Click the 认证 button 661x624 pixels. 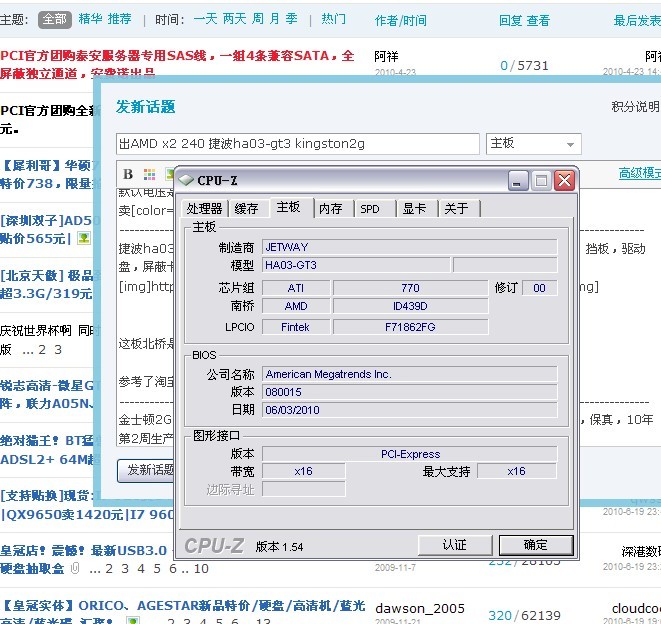tap(455, 545)
